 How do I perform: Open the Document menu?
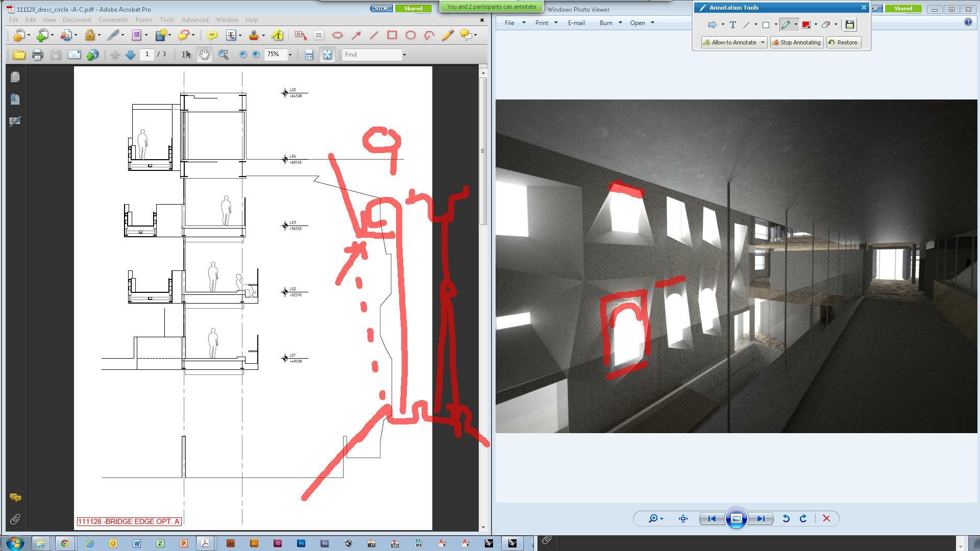77,20
